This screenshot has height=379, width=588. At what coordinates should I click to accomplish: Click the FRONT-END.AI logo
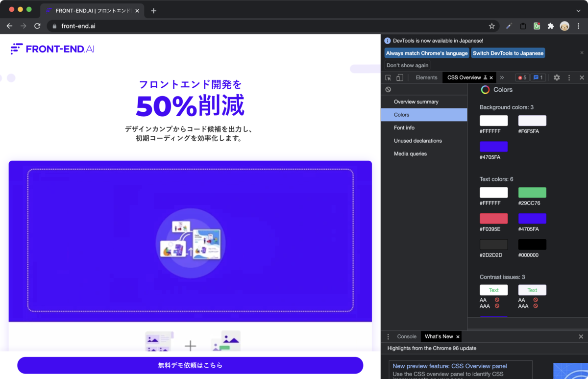pyautogui.click(x=52, y=49)
